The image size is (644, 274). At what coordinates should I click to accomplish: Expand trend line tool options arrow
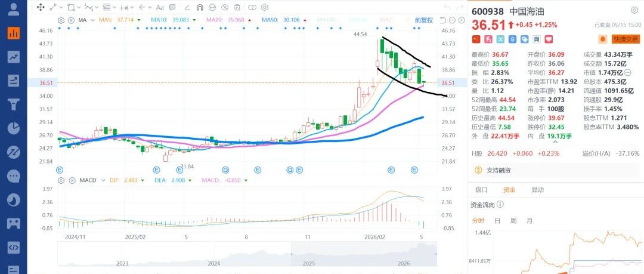pyautogui.click(x=61, y=7)
